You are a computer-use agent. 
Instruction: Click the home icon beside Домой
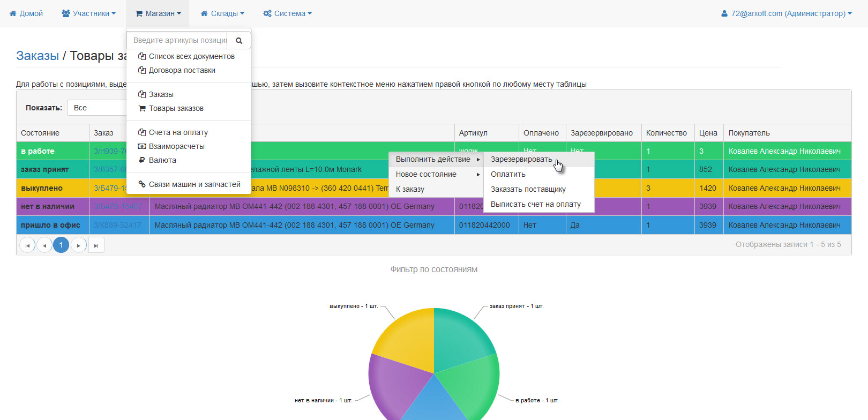pyautogui.click(x=13, y=13)
